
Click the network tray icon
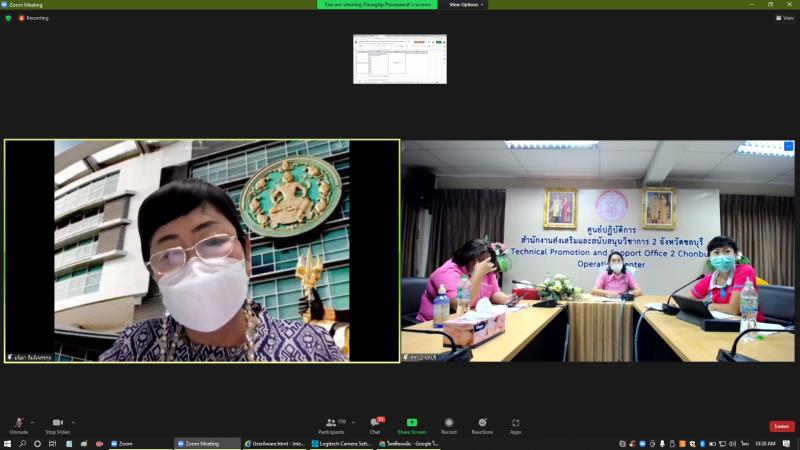point(722,444)
